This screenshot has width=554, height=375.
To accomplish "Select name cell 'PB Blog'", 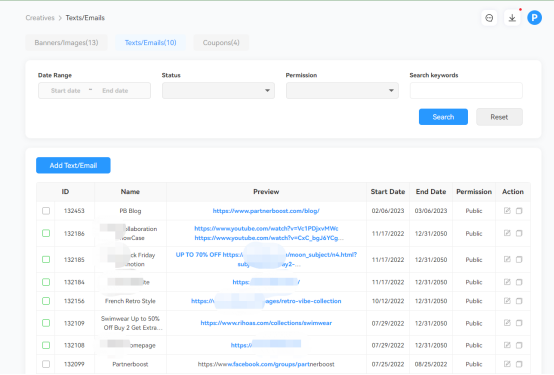I will click(x=130, y=211).
